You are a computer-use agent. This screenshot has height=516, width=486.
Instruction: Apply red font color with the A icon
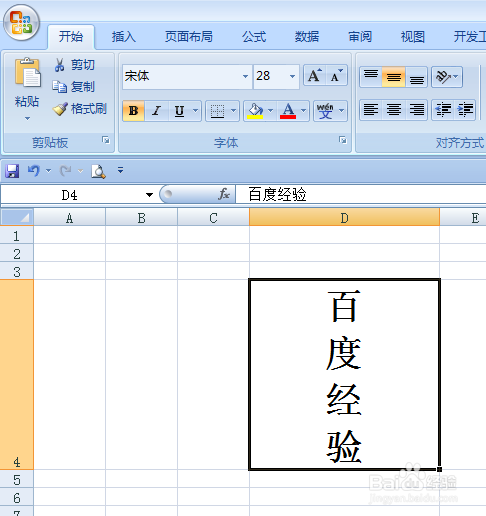click(288, 111)
